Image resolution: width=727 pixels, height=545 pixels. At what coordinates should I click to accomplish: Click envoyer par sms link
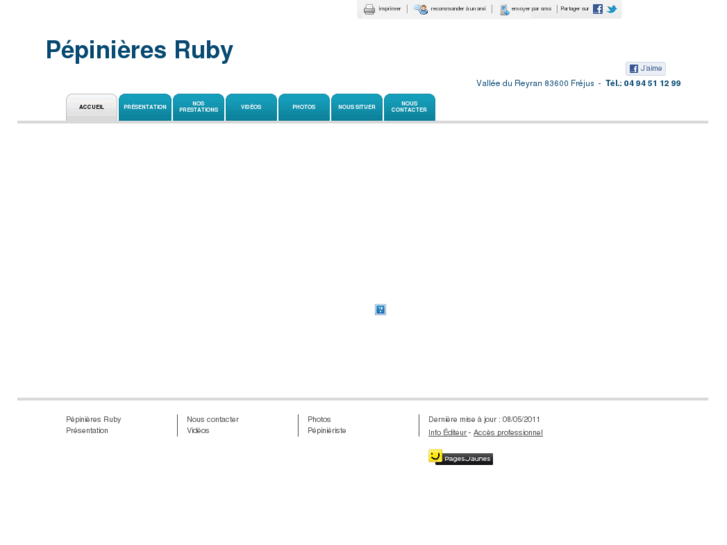[x=531, y=9]
